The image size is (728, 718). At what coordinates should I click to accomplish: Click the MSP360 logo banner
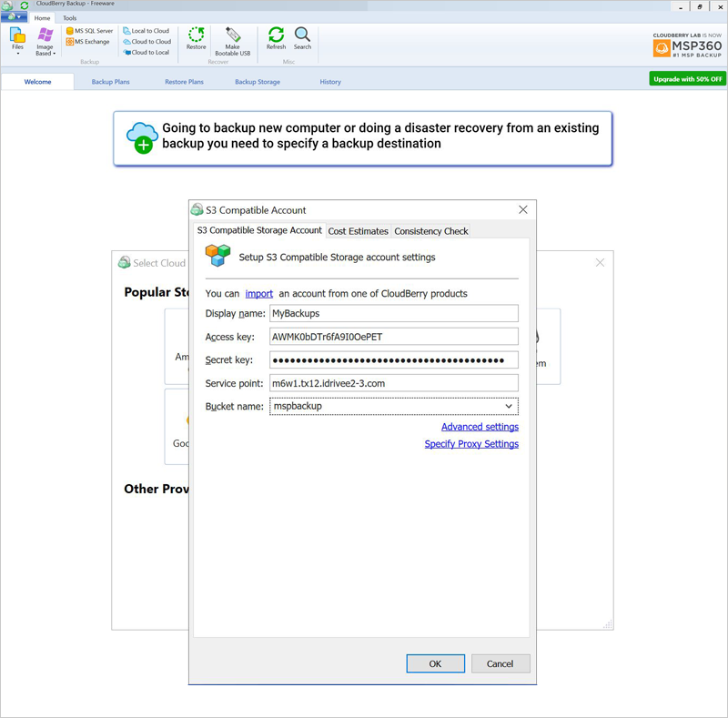(x=687, y=46)
